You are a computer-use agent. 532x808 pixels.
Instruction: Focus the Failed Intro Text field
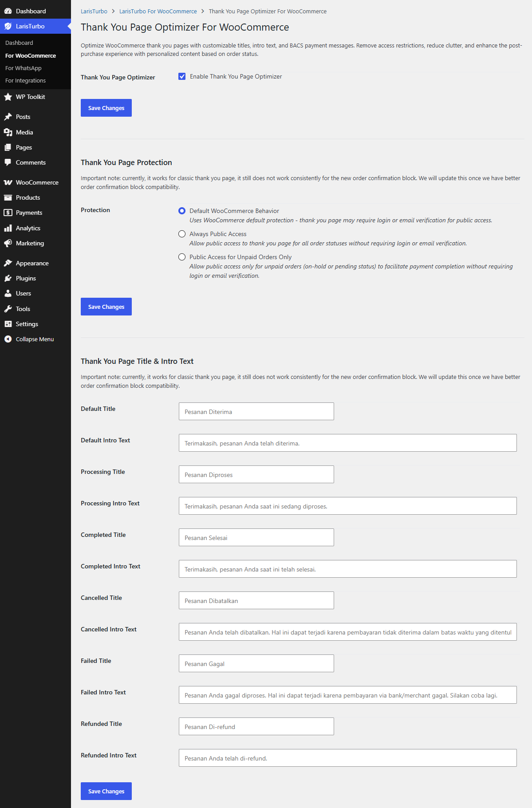coord(348,695)
